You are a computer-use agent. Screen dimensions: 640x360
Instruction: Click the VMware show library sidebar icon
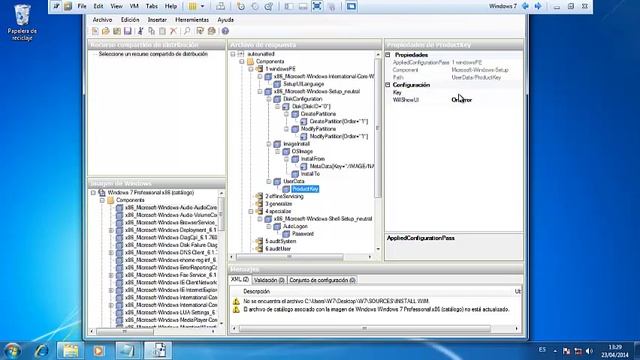tap(289, 6)
